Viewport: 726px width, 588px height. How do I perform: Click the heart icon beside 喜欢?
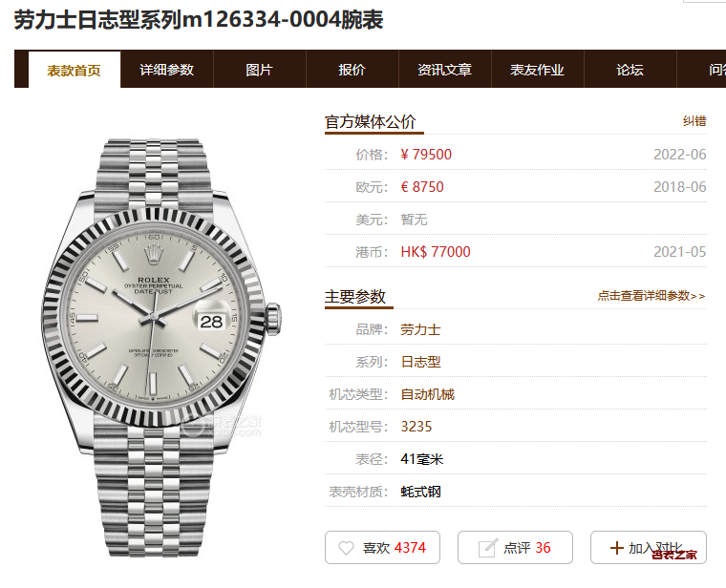346,548
